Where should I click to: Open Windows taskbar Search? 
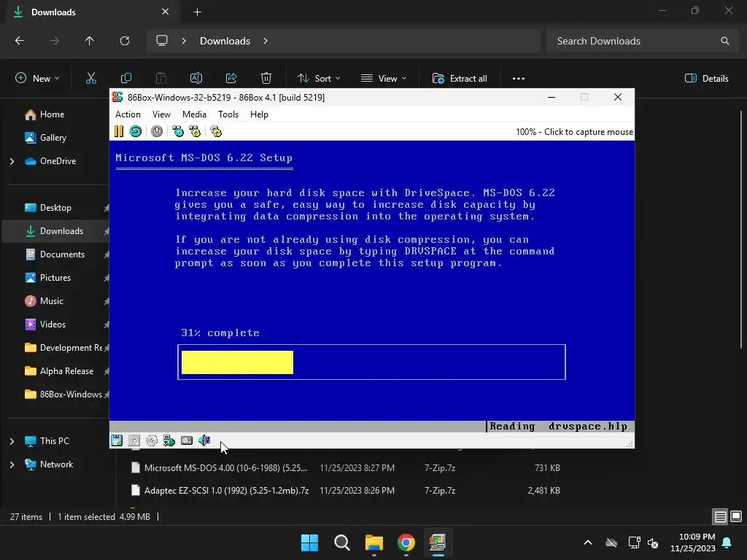click(x=341, y=542)
